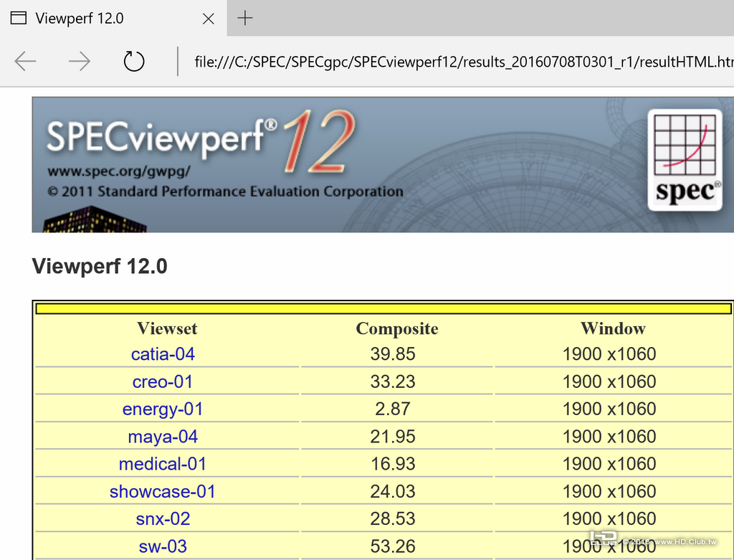This screenshot has width=734, height=560.
Task: Select composite score 33.23
Action: coord(393,381)
